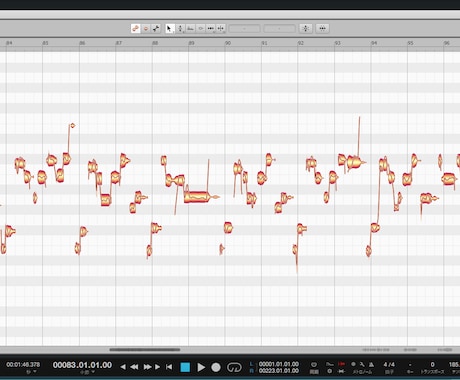Open the bars time format dropdown
The height and width of the screenshot is (380, 460).
pos(88,372)
